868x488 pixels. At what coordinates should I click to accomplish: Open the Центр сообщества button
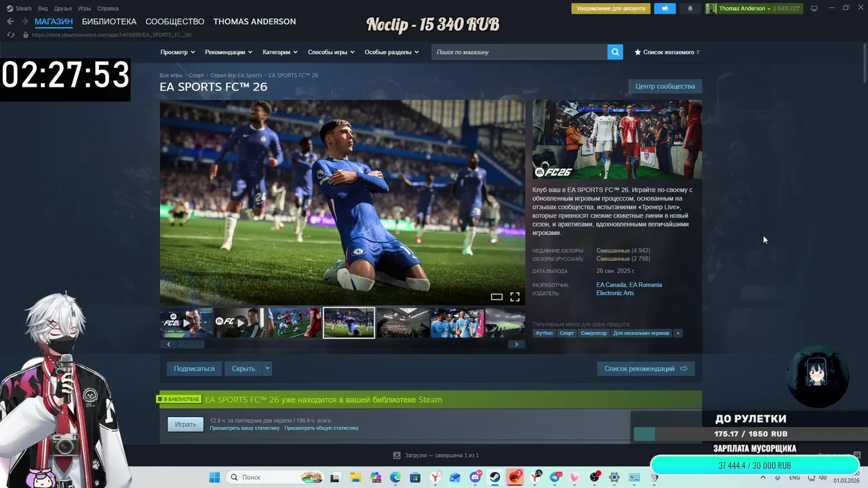(x=665, y=86)
